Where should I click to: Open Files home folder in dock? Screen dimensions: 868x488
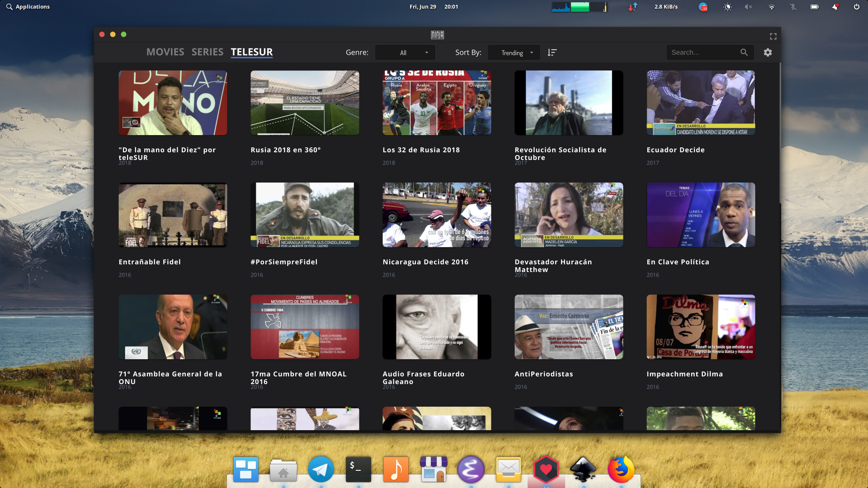point(283,470)
